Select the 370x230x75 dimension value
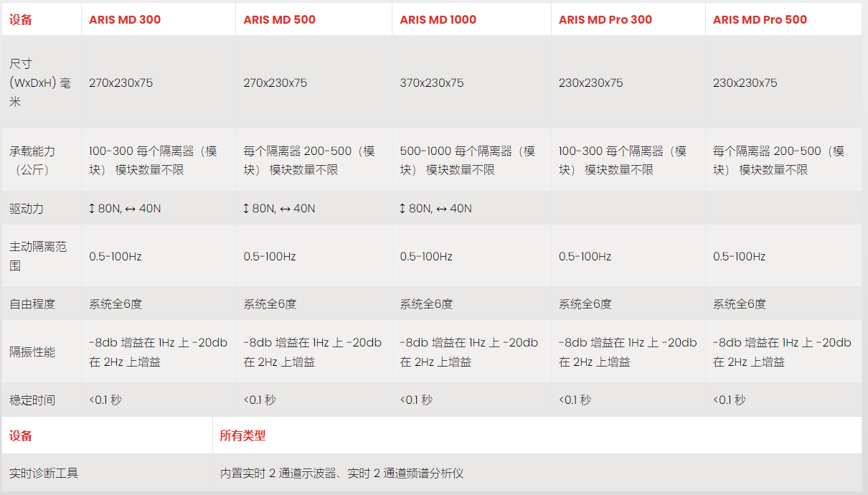 coord(432,82)
